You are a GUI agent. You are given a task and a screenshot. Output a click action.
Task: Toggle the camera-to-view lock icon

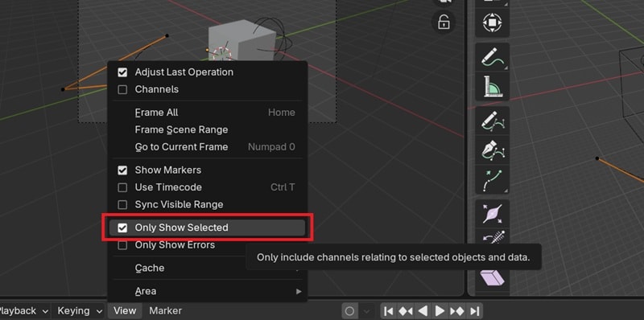click(444, 22)
